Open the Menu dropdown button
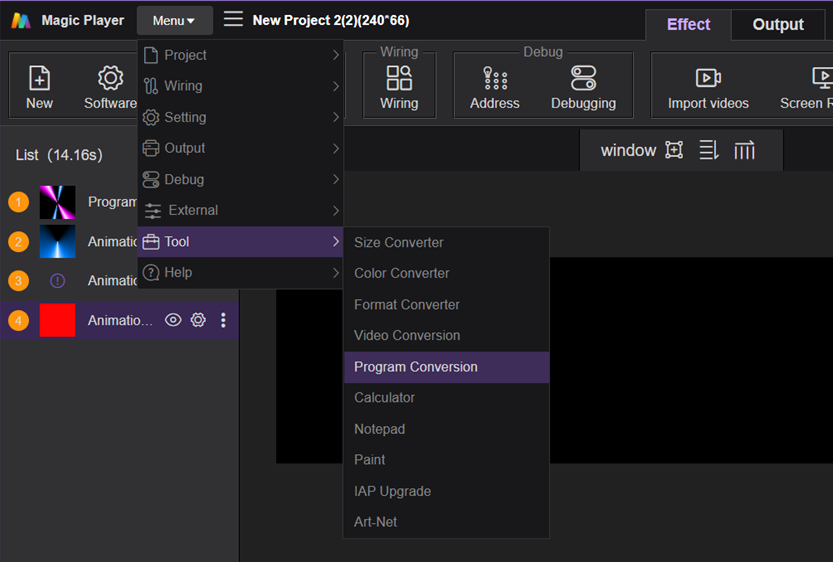833x562 pixels. (174, 21)
